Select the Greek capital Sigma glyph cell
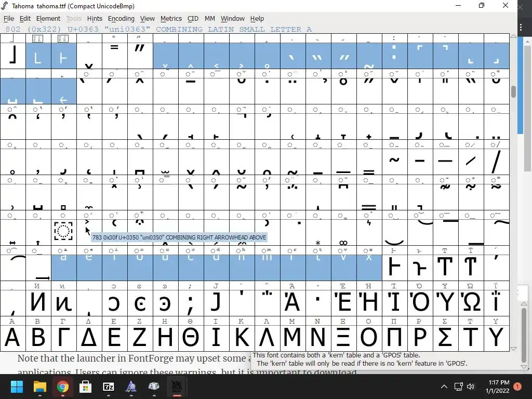 point(445,337)
